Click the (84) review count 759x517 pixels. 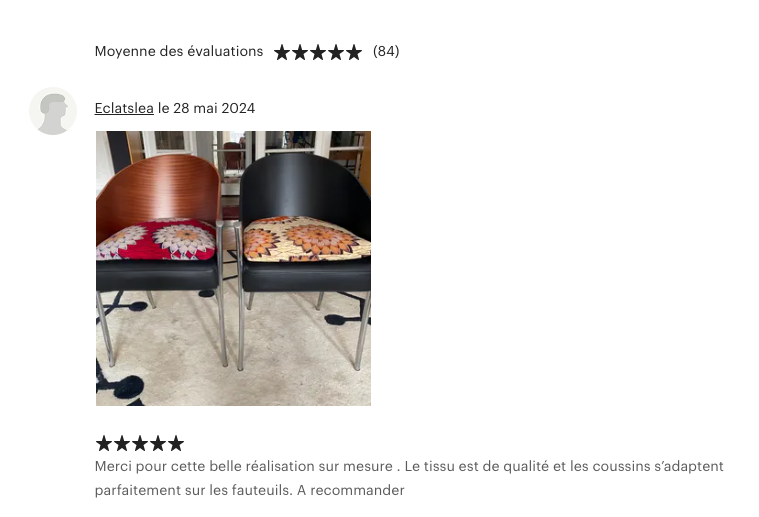coord(386,51)
